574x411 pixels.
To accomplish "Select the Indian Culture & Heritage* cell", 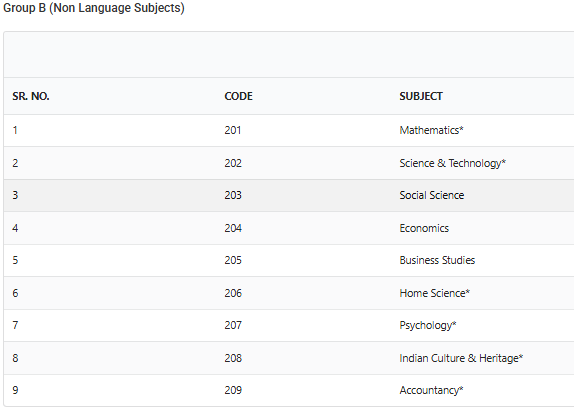I will click(461, 358).
